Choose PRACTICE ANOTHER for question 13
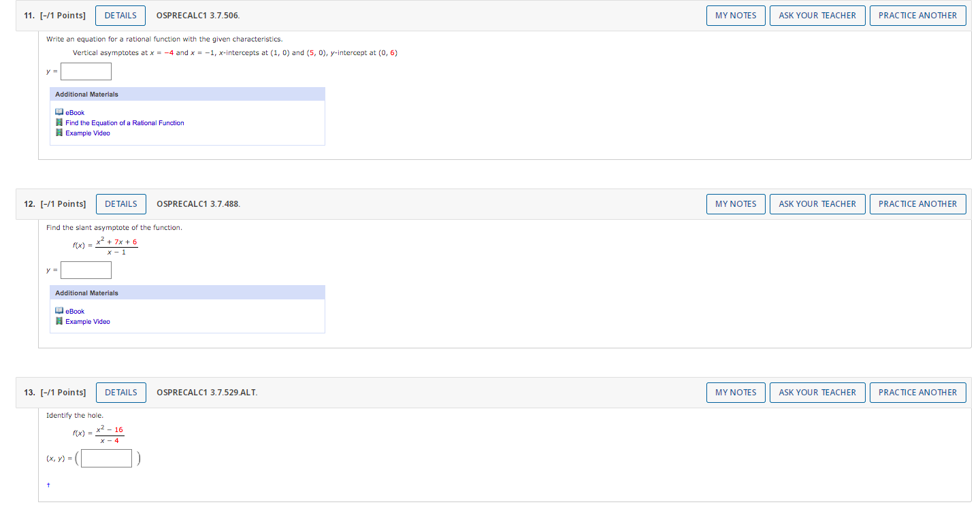This screenshot has width=980, height=526. (x=917, y=392)
